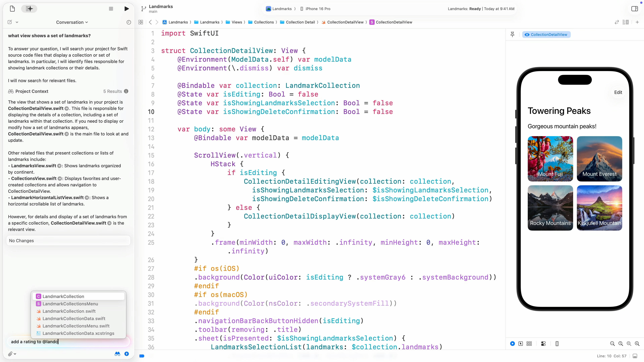Select LandmarkCollectionsMenu suggestion
This screenshot has width=644, height=362.
[70, 304]
